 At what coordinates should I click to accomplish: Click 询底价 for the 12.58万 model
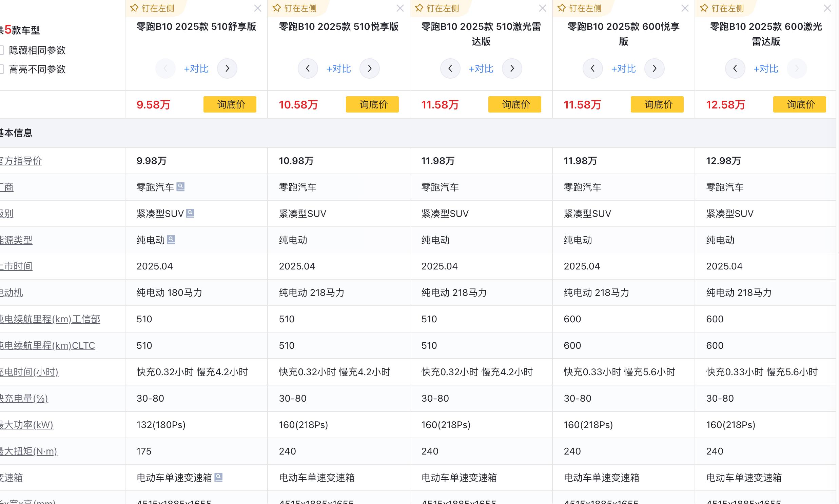coord(799,104)
